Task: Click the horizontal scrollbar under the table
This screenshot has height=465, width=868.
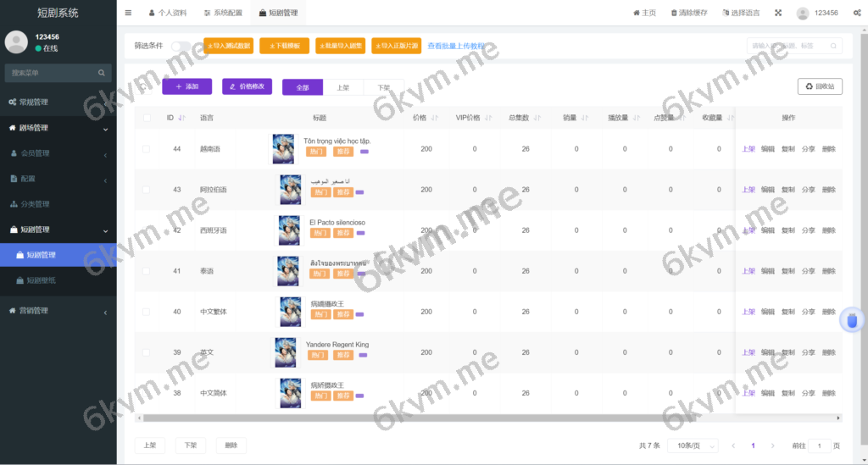Action: point(492,418)
